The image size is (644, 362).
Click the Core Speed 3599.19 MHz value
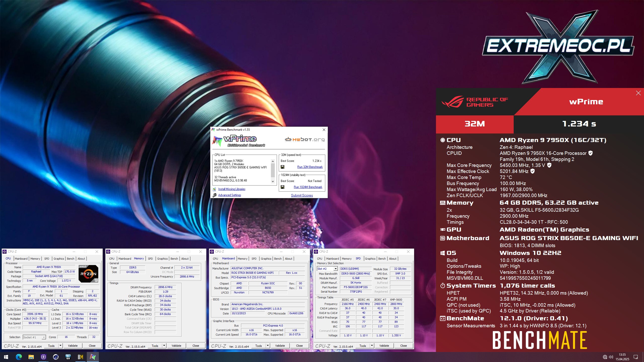point(35,314)
